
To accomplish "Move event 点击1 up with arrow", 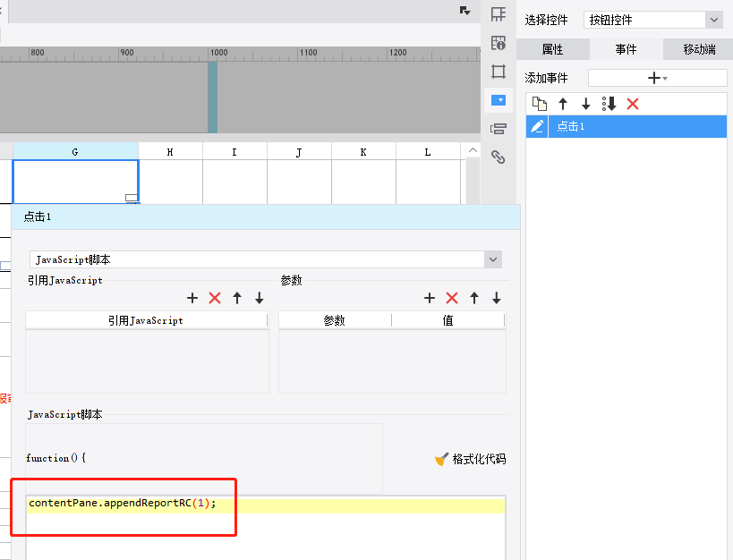I will coord(563,104).
